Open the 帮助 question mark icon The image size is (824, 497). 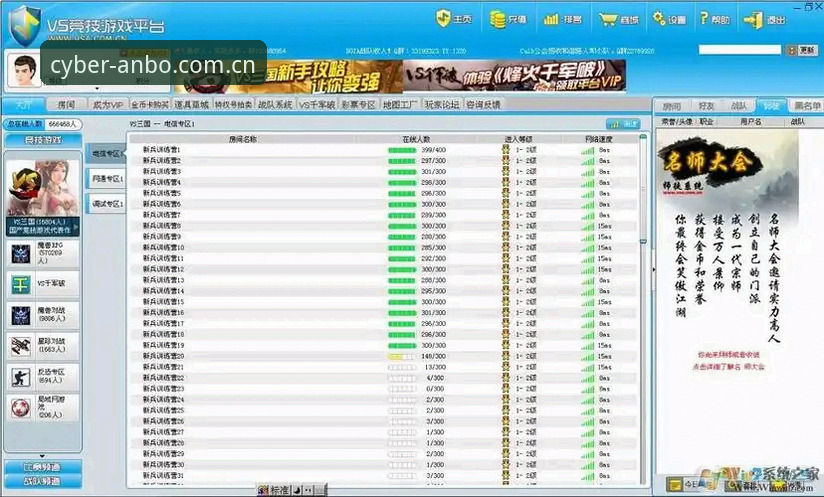(x=704, y=18)
